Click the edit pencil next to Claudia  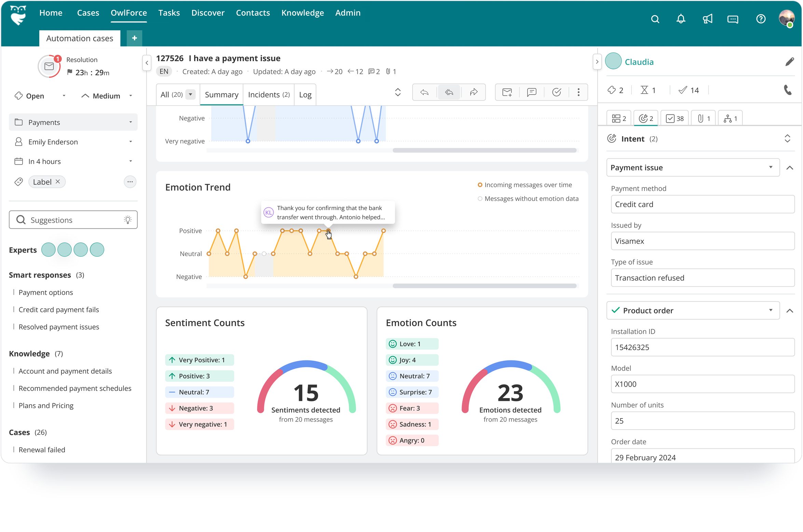[x=790, y=61]
